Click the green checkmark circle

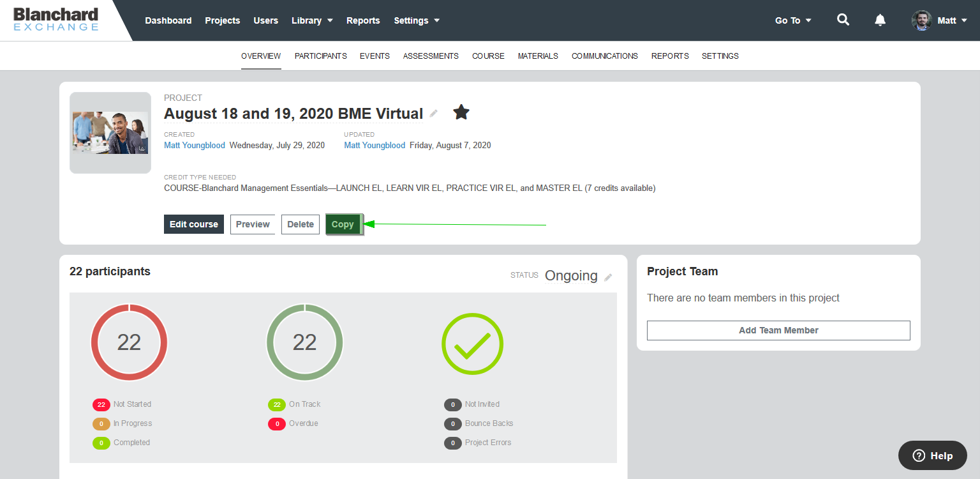point(472,344)
